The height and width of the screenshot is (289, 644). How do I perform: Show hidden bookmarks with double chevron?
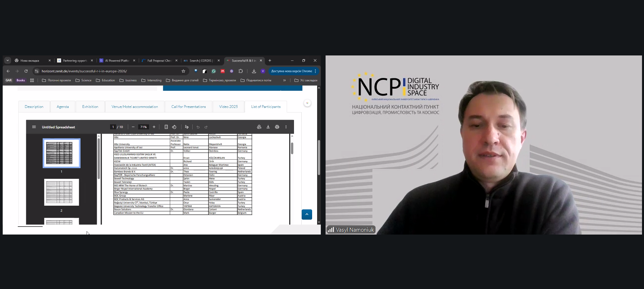[x=285, y=80]
